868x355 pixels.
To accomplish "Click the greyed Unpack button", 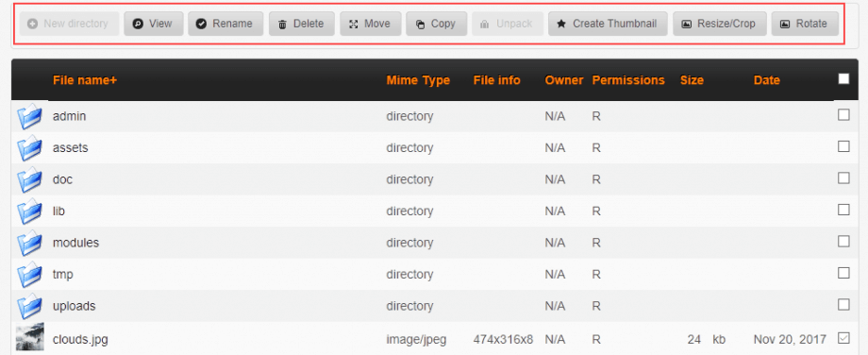I will point(508,24).
